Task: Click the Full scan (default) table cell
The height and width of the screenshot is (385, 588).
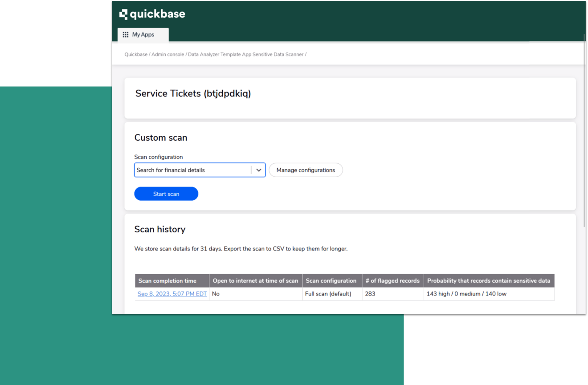Action: (327, 294)
